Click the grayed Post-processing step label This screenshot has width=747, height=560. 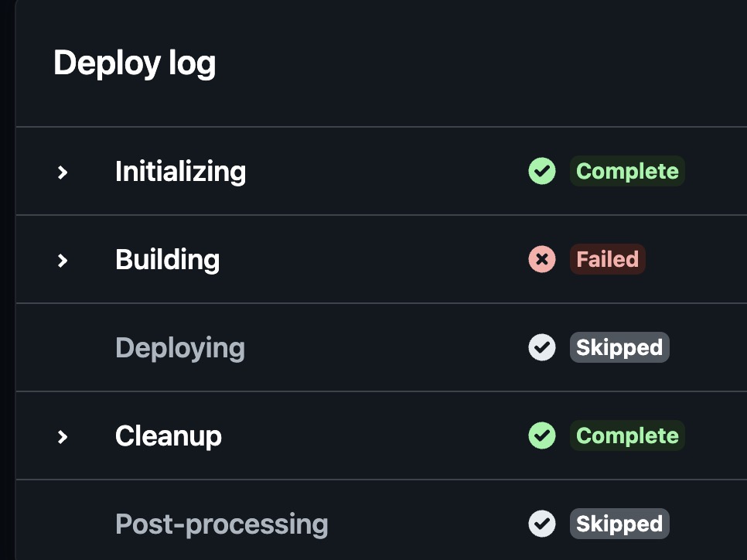coord(221,524)
